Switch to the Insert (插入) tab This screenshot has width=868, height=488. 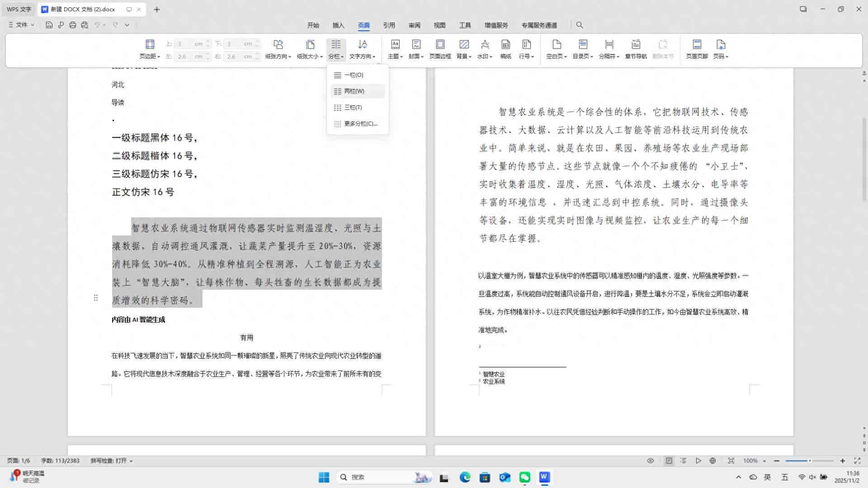(338, 25)
